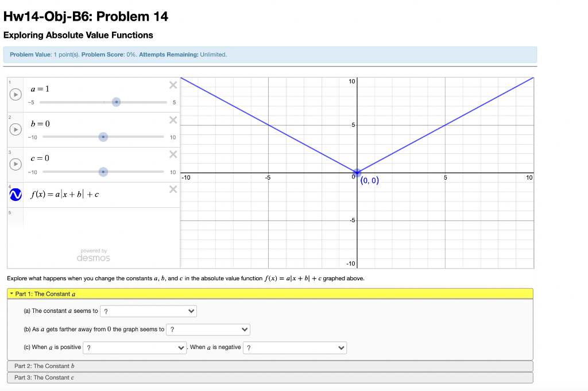Remove the b = 0 slider expression
Image resolution: width=588 pixels, height=391 pixels.
coord(173,119)
